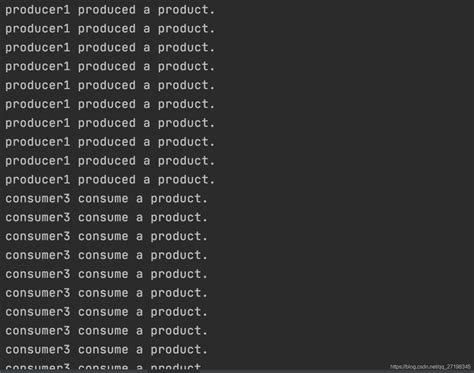The width and height of the screenshot is (474, 373).
Task: Click the word "produced" in fifth producer1 line
Action: (107, 86)
